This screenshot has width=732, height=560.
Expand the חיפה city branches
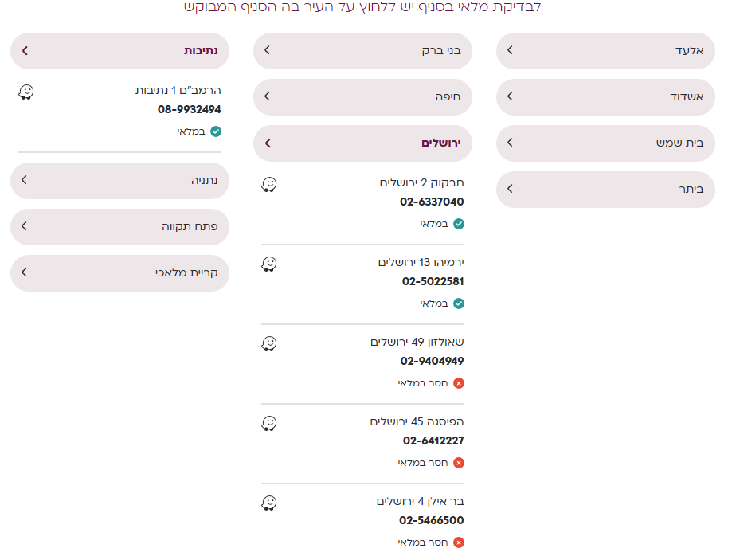pos(362,97)
